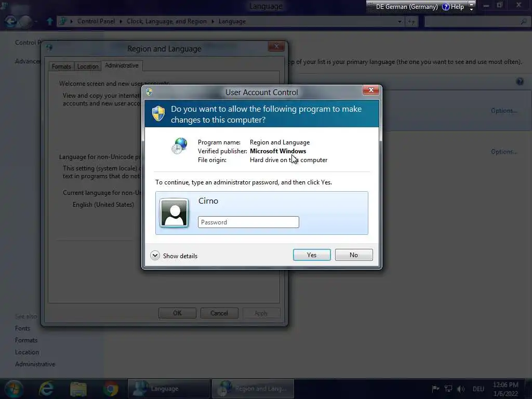Open the address bar history dropdown arrow
The width and height of the screenshot is (532, 399).
pyautogui.click(x=400, y=21)
